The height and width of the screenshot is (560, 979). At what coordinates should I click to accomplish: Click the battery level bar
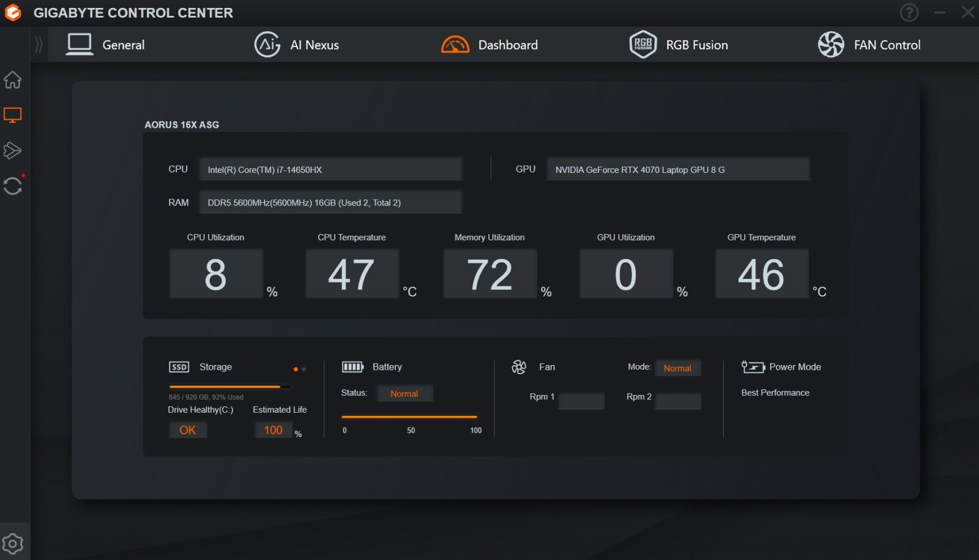click(x=409, y=417)
